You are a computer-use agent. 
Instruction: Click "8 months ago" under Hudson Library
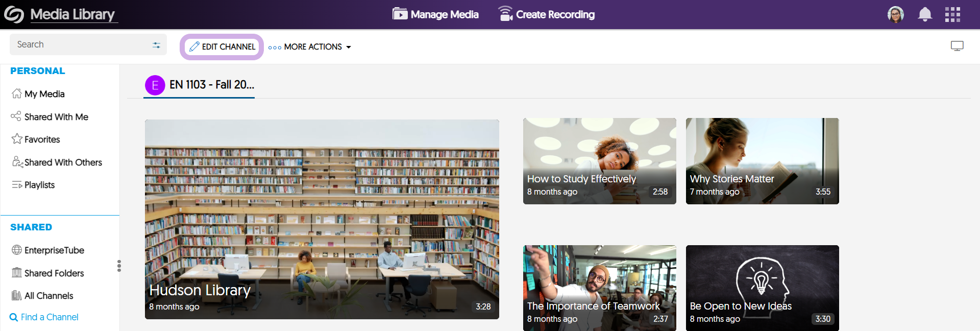coord(174,307)
